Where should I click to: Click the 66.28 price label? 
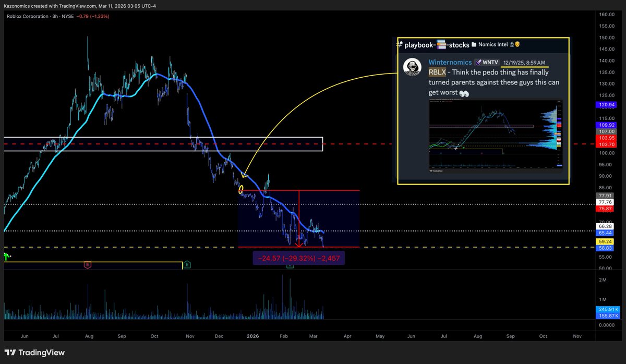606,226
